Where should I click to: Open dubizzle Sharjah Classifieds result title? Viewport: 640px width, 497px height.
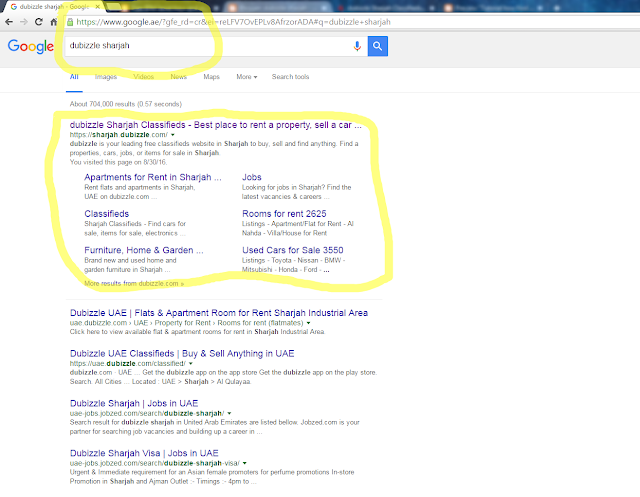(x=216, y=125)
